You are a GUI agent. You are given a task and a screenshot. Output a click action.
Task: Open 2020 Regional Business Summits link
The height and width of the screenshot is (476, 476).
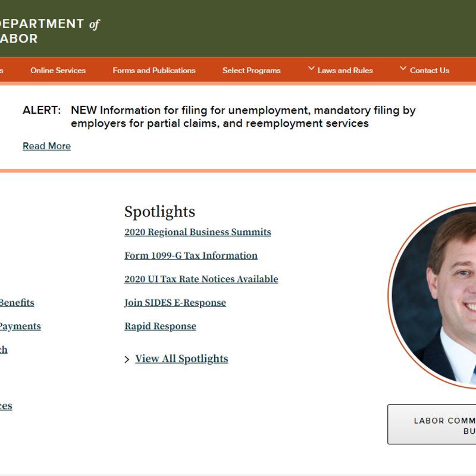point(198,232)
